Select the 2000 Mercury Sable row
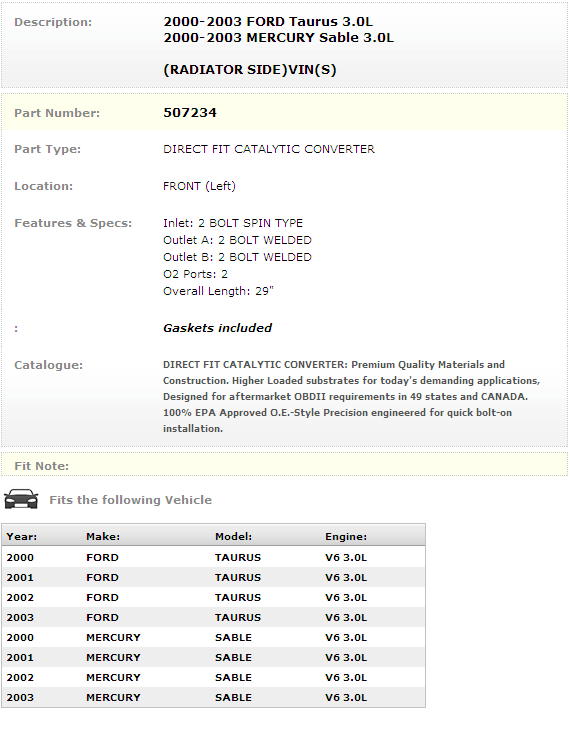This screenshot has height=736, width=570. coord(214,637)
